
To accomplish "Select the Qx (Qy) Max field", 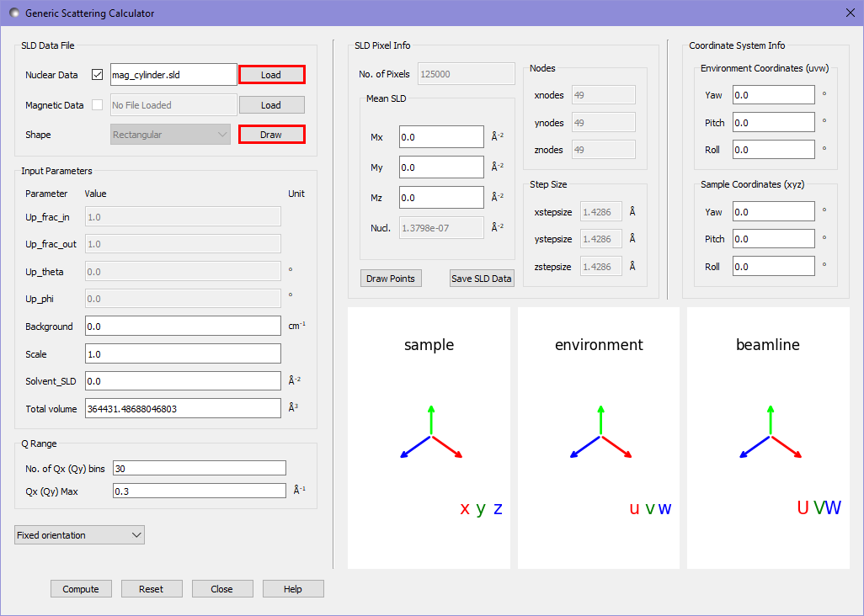I will [200, 491].
